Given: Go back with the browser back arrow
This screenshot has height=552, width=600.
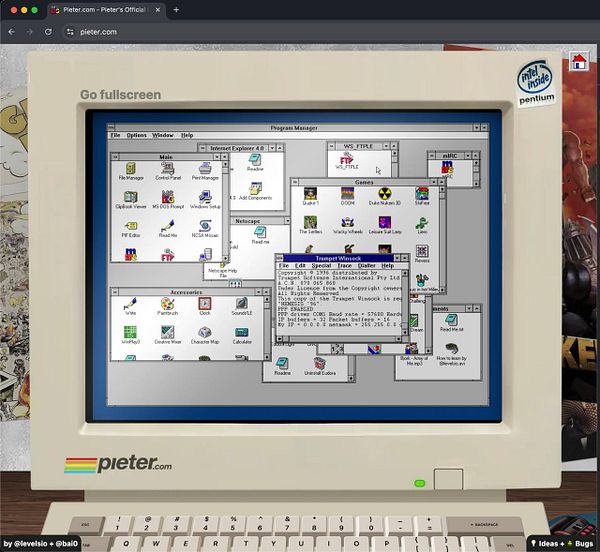Looking at the screenshot, I should click(x=11, y=32).
